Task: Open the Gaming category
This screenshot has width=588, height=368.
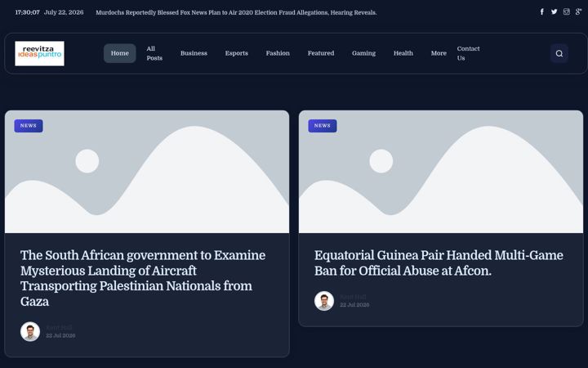Action: point(363,53)
